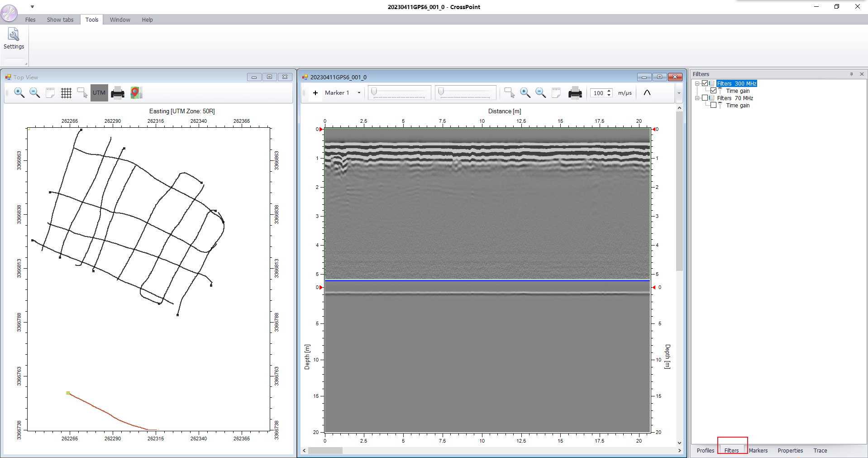The image size is (868, 458).
Task: Adjust the first contrast slider in profile toolbar
Action: tap(399, 93)
